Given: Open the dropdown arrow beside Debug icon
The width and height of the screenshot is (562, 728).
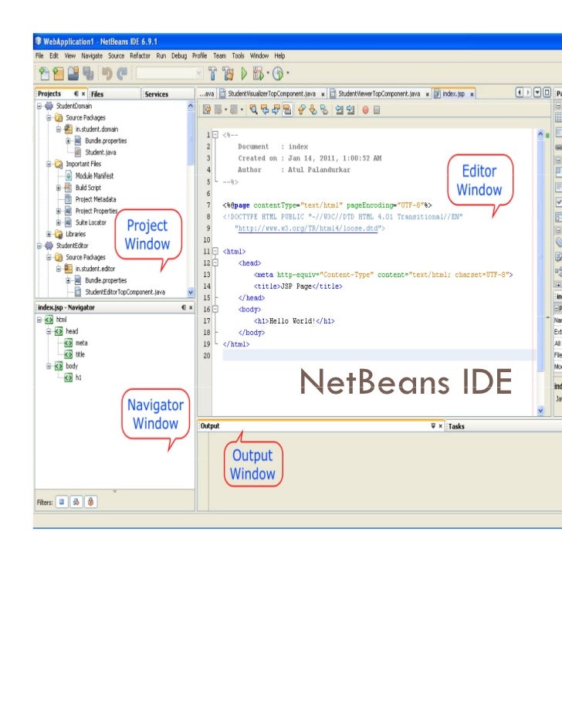Looking at the screenshot, I should point(268,73).
